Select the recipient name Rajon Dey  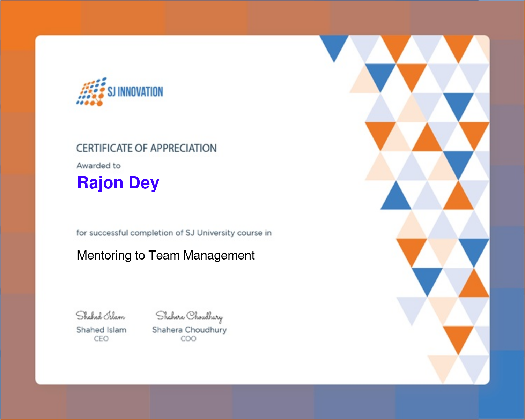118,183
